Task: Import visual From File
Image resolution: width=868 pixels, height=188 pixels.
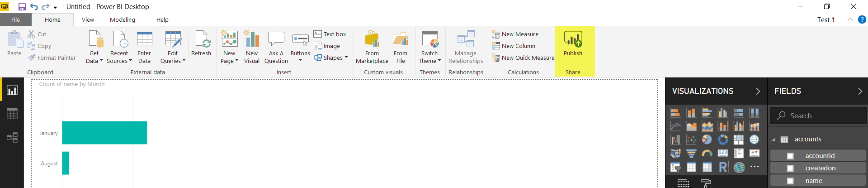Action: (401, 47)
